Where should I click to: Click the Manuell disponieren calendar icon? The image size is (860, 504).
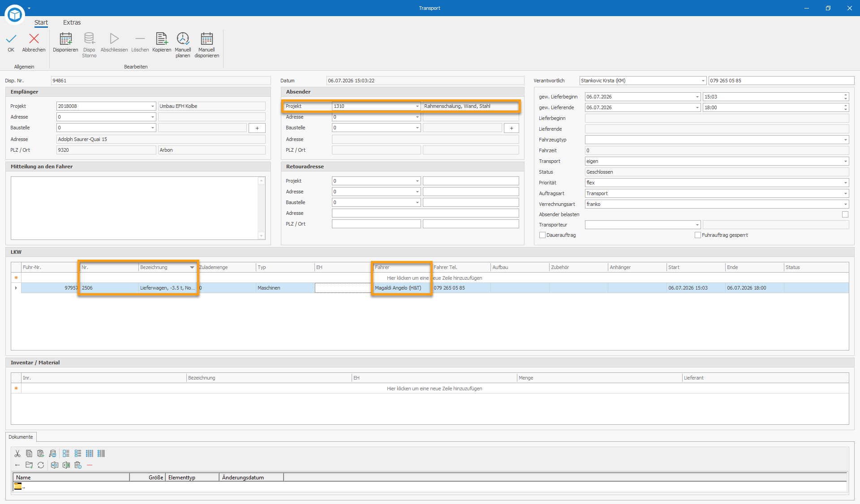point(207,39)
